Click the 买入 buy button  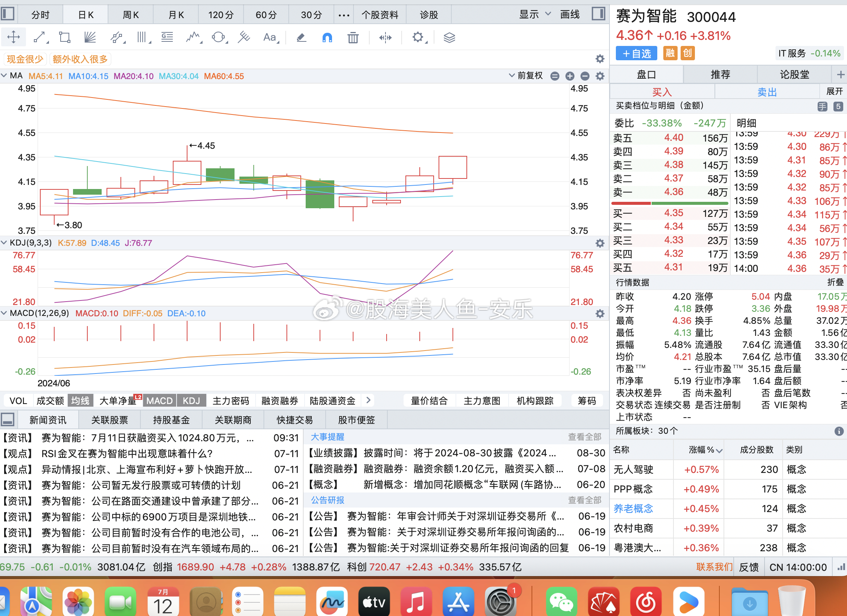click(x=662, y=92)
